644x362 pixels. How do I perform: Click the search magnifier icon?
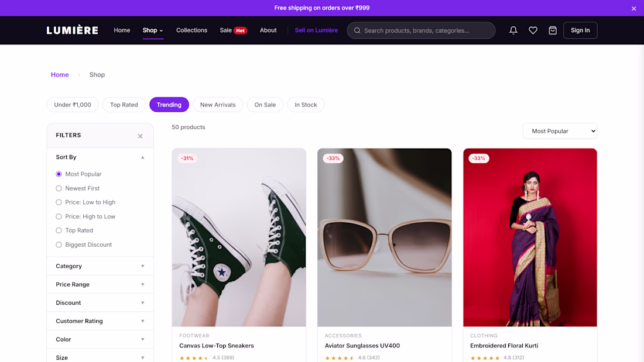pos(357,30)
